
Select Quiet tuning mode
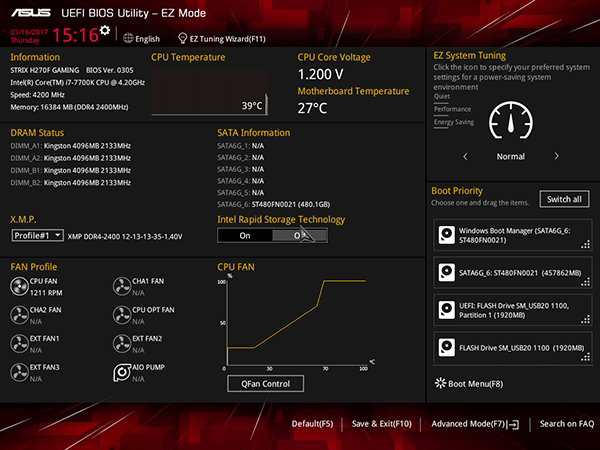[x=442, y=96]
